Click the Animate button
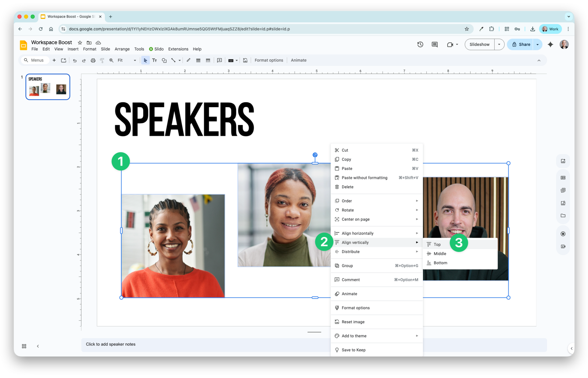This screenshot has height=378, width=588. [299, 60]
